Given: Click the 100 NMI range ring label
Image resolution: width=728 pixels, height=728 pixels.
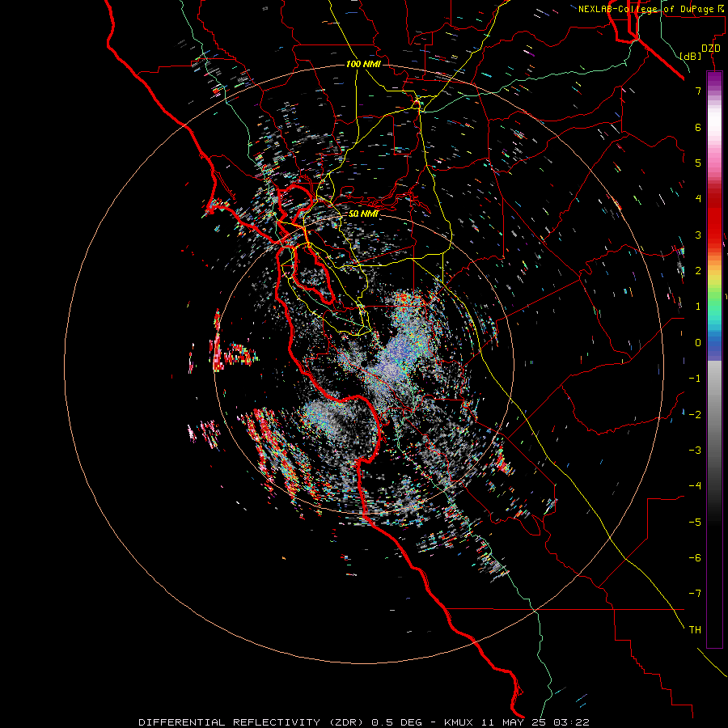Looking at the screenshot, I should [x=363, y=64].
